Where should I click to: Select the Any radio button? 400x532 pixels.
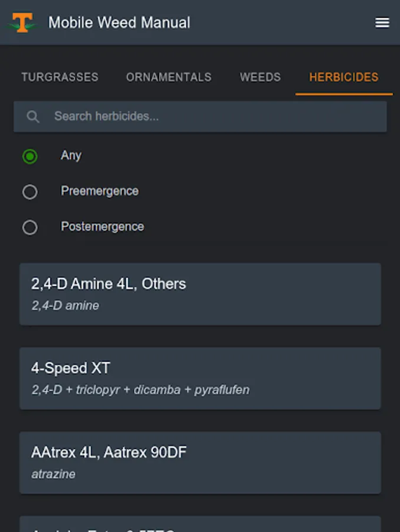(30, 157)
